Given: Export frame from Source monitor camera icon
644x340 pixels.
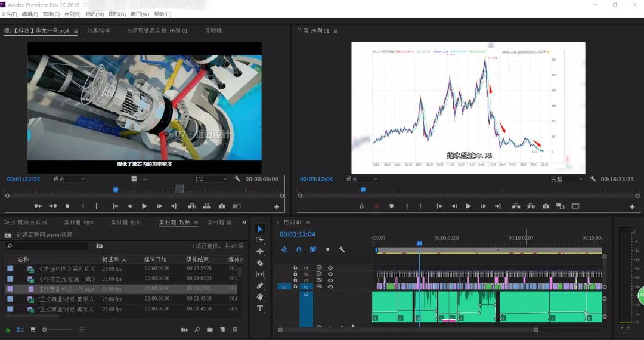Looking at the screenshot, I should (x=222, y=206).
